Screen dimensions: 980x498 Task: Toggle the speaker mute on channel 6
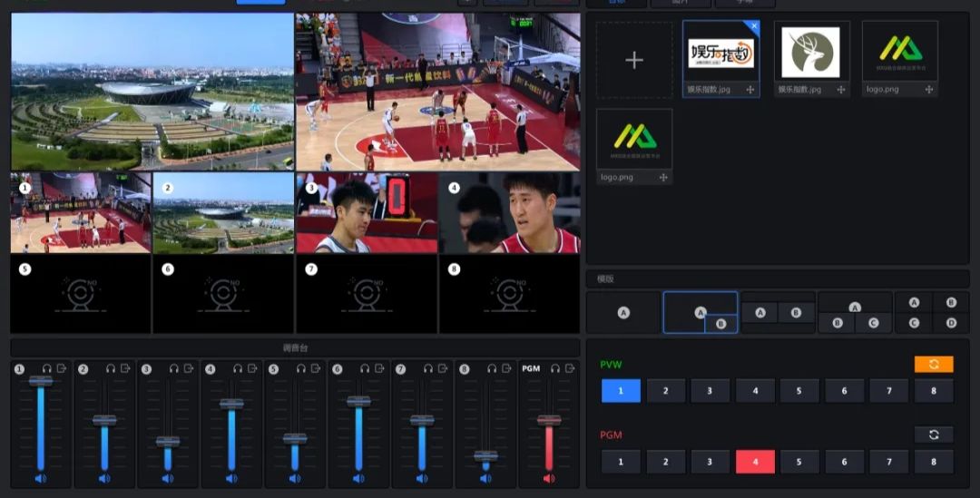(358, 478)
